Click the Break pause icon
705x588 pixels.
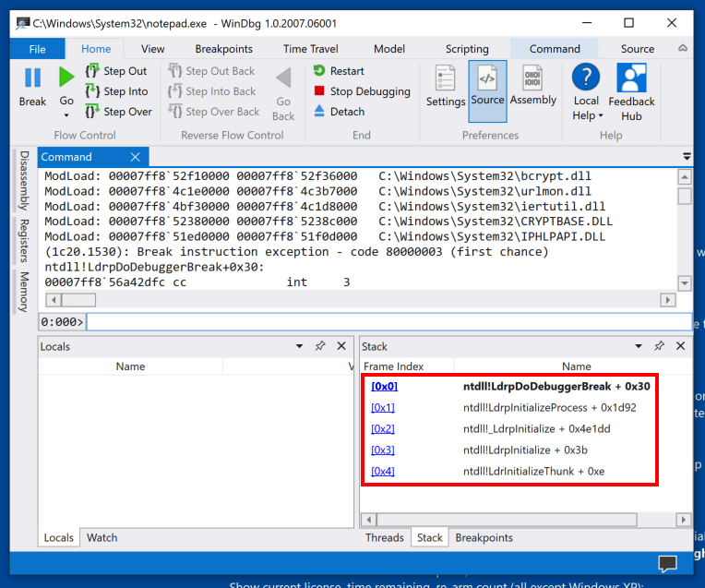click(x=32, y=78)
